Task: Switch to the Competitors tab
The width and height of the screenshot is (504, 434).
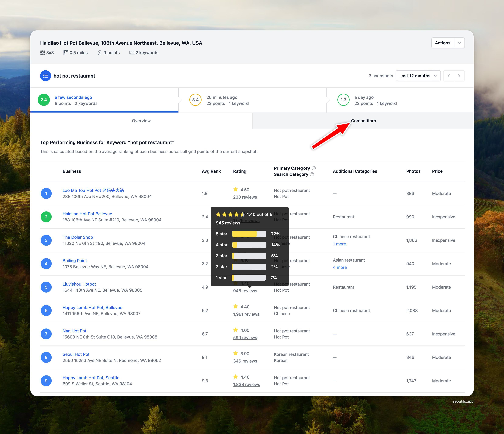Action: [x=363, y=121]
